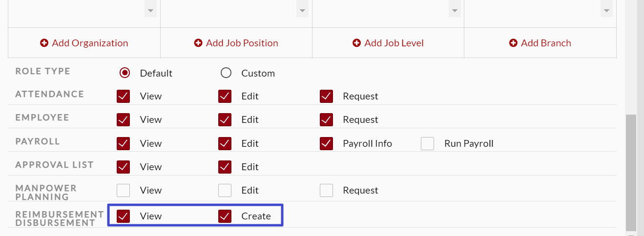The height and width of the screenshot is (236, 644).
Task: Click the plus icon beside Add Branch
Action: click(513, 43)
